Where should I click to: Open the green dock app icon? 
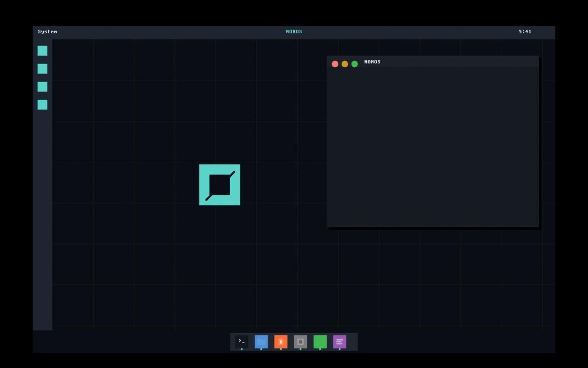[x=320, y=342]
